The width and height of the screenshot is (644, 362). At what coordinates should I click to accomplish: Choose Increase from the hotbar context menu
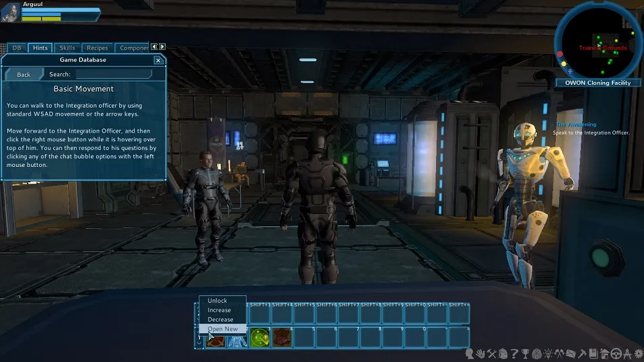tap(222, 310)
